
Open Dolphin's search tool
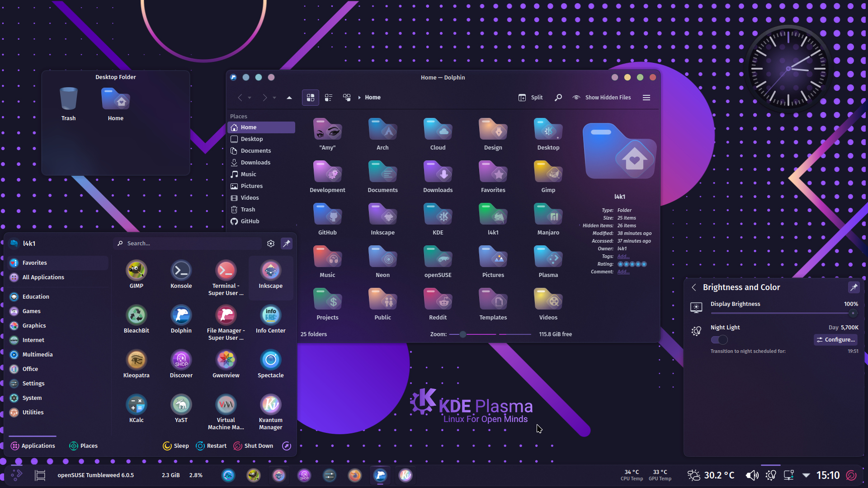tap(558, 98)
